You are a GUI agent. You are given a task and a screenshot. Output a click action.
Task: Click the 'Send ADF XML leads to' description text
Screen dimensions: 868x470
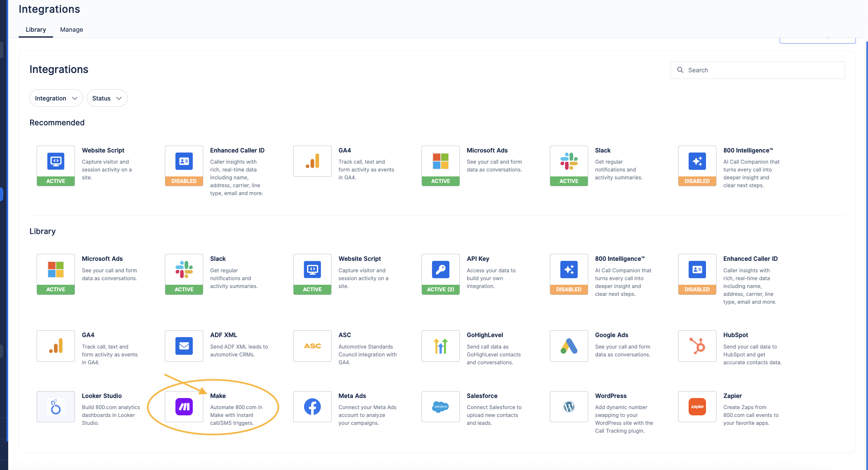tap(239, 347)
